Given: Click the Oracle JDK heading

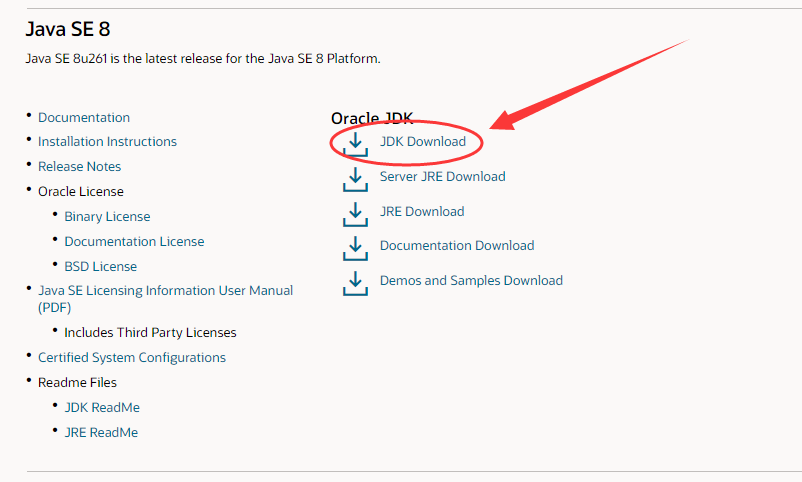Looking at the screenshot, I should point(372,119).
